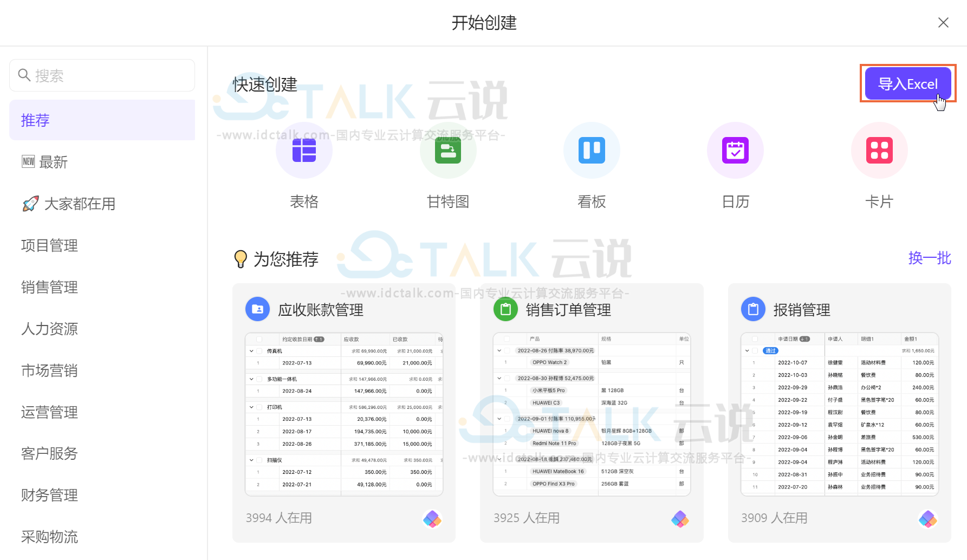
Task: Collapse the 2022-08-26 付陈率 order group
Action: pyautogui.click(x=499, y=350)
